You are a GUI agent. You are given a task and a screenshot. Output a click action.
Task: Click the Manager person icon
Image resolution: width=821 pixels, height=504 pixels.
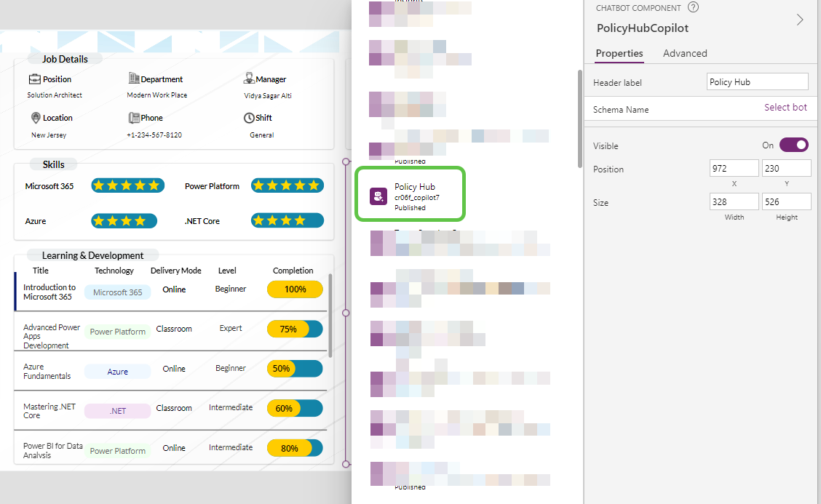249,79
